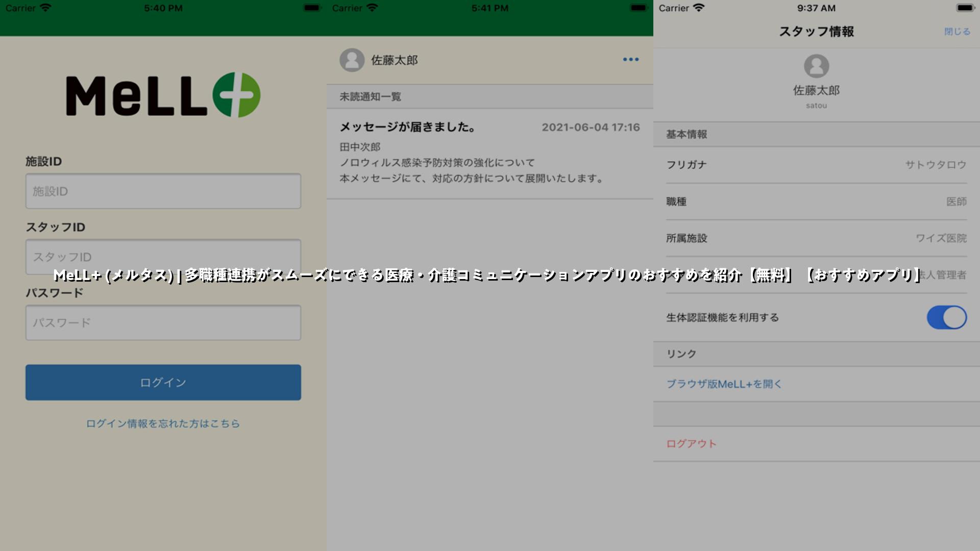Viewport: 980px width, 551px height.
Task: Select the 未読通知一覧 header
Action: tap(490, 96)
